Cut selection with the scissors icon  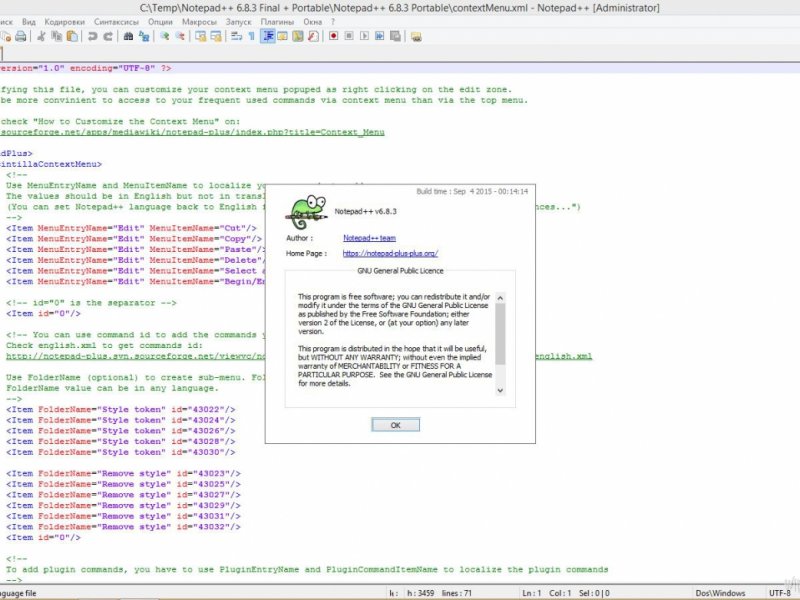(x=42, y=36)
